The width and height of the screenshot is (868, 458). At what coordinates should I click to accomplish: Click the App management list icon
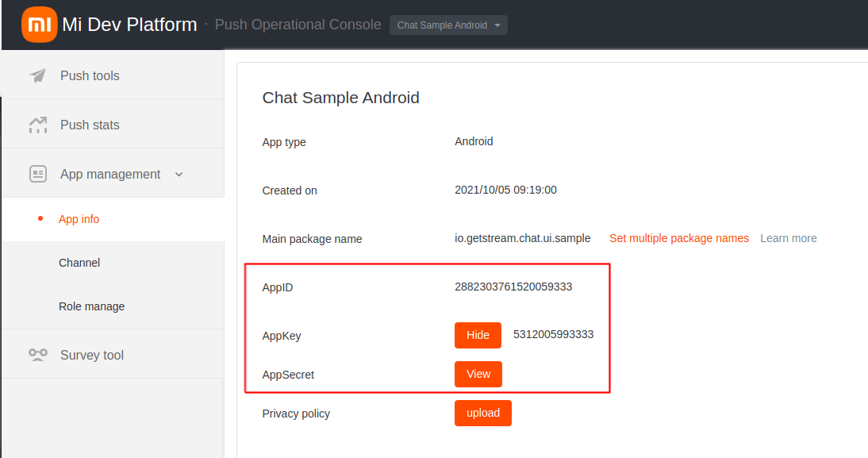38,173
